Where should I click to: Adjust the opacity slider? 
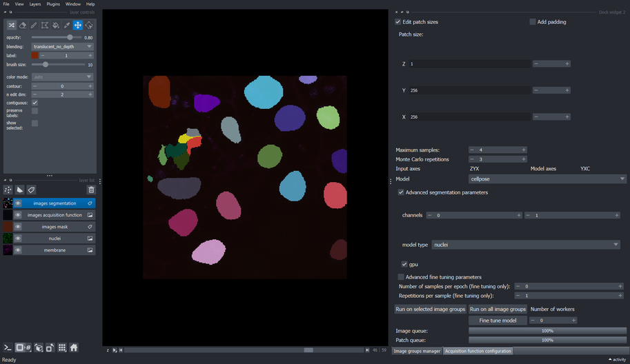click(57, 37)
